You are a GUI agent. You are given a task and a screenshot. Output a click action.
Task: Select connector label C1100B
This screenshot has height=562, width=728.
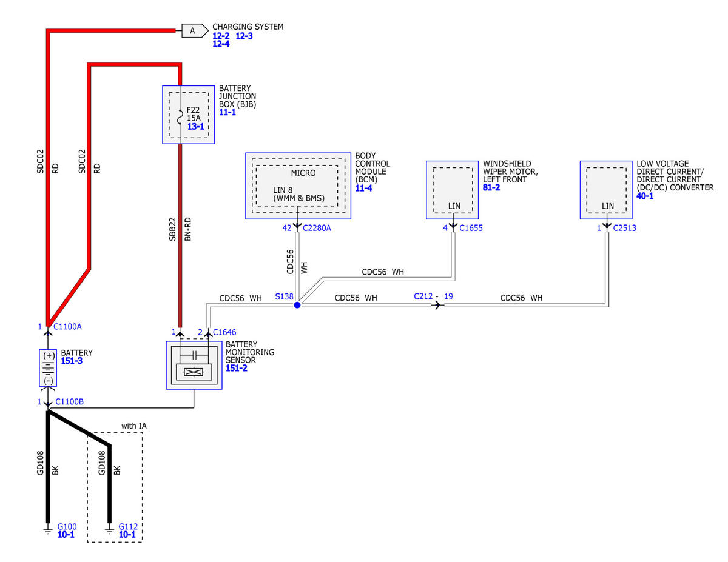coord(69,401)
